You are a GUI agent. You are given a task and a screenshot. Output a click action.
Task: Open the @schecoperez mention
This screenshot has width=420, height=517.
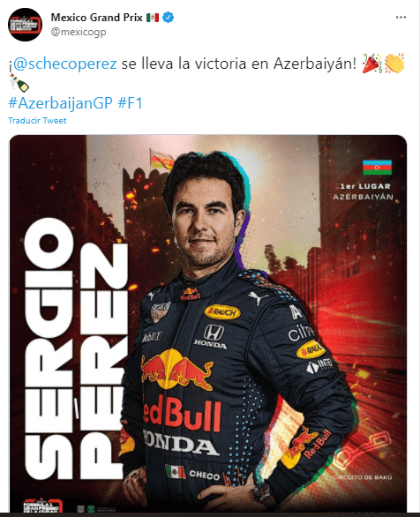click(x=65, y=64)
